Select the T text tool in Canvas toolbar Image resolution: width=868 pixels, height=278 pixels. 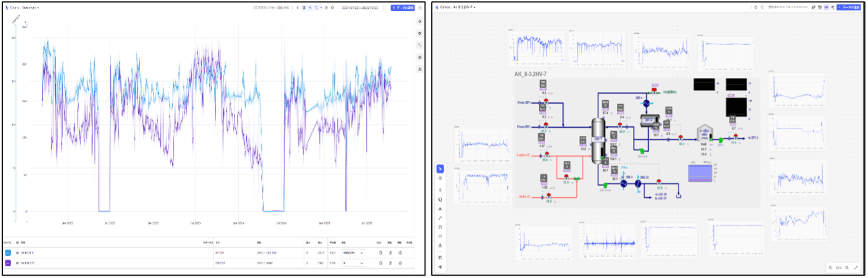(x=440, y=190)
